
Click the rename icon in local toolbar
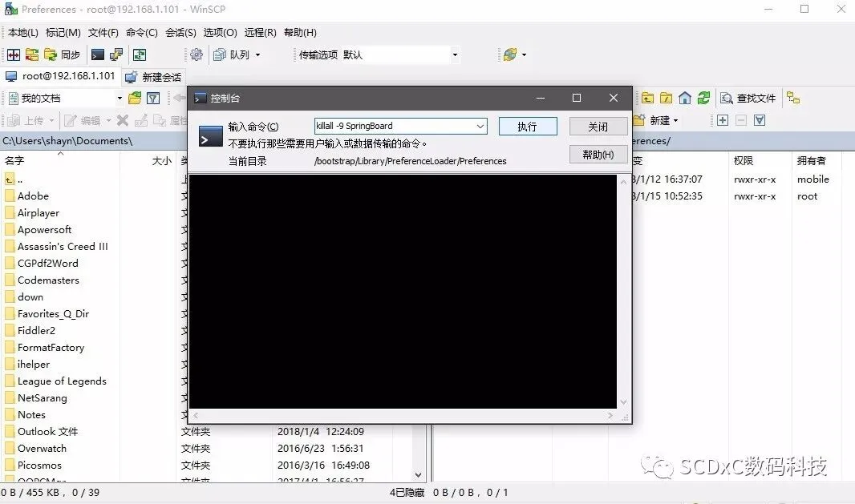(140, 120)
